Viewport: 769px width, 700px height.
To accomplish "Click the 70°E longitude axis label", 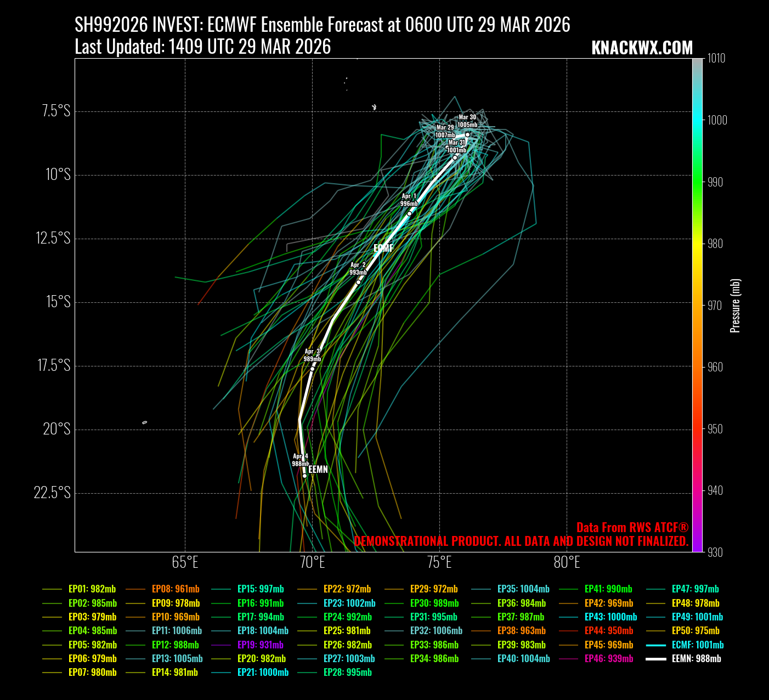I will (312, 562).
